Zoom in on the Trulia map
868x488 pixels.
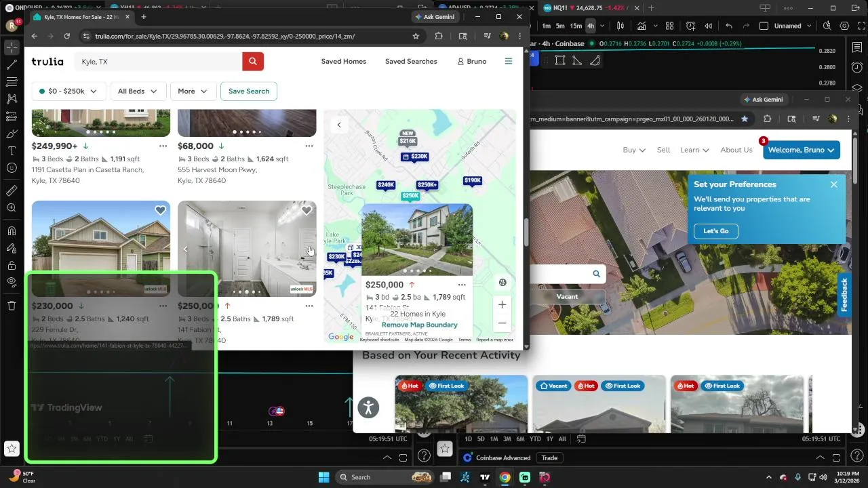pos(502,305)
